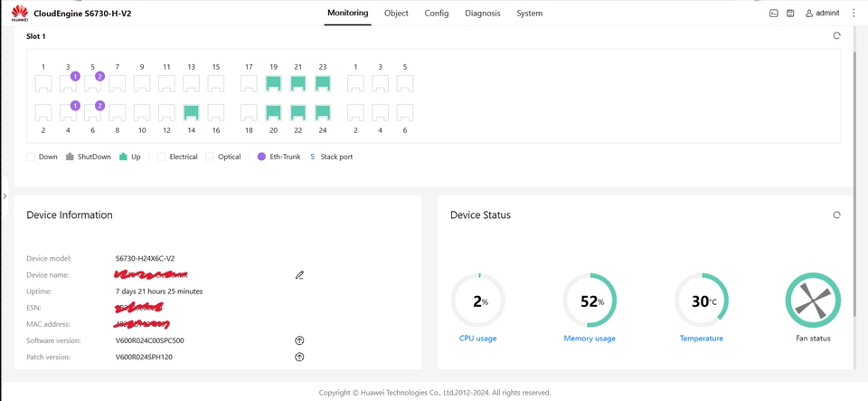Open the Diagnosis tab
Viewport: 868px width, 401px height.
pos(483,14)
